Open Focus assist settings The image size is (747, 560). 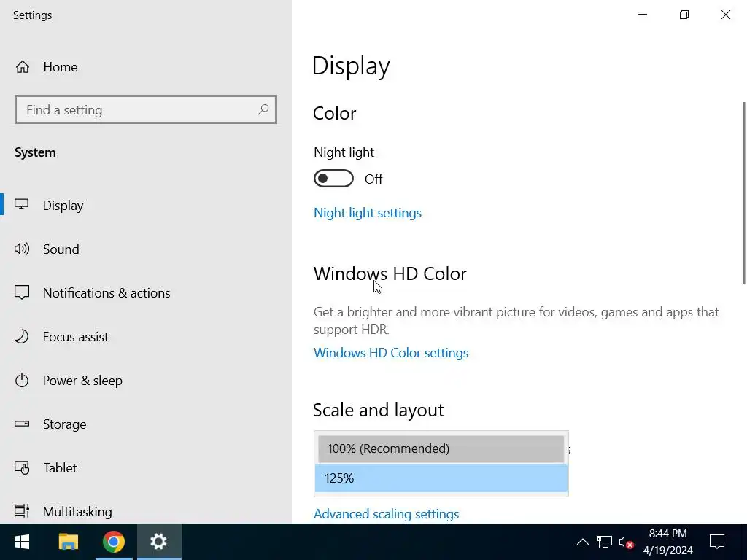[146, 337]
